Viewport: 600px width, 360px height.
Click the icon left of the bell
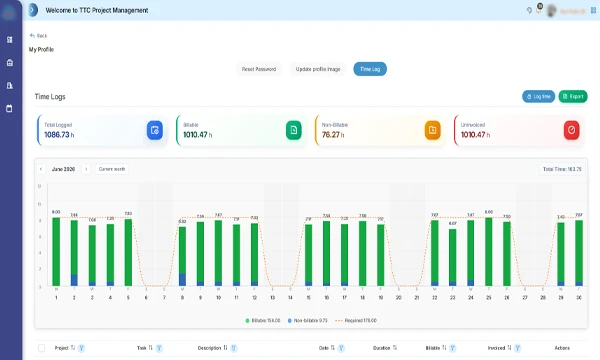529,10
